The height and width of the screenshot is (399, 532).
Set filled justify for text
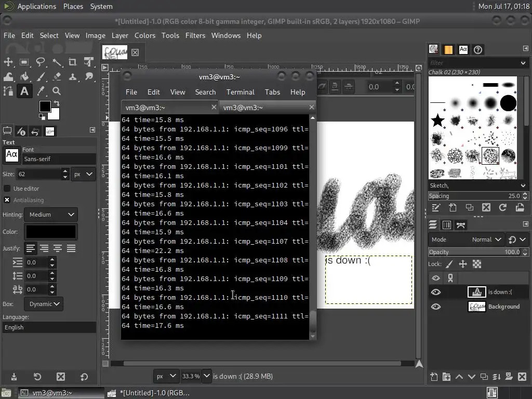point(71,249)
